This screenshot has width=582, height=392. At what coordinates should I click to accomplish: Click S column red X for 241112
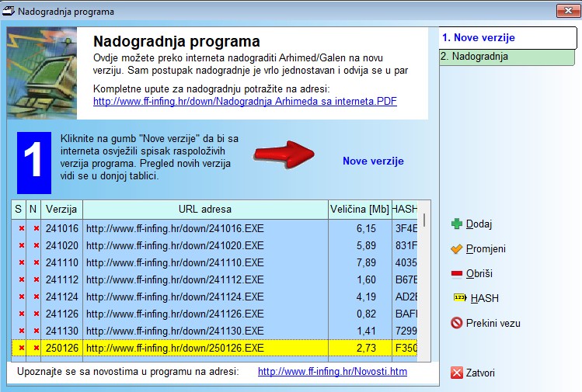(22, 279)
